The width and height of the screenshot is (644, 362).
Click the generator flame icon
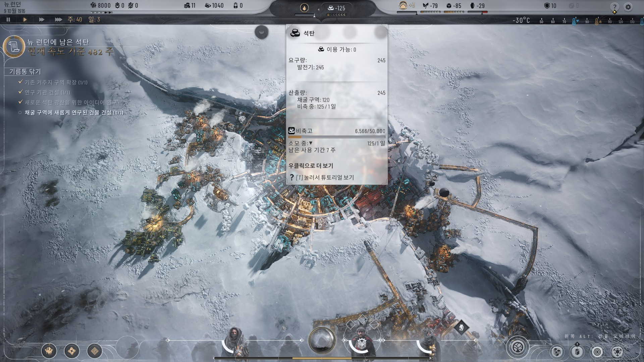click(304, 8)
